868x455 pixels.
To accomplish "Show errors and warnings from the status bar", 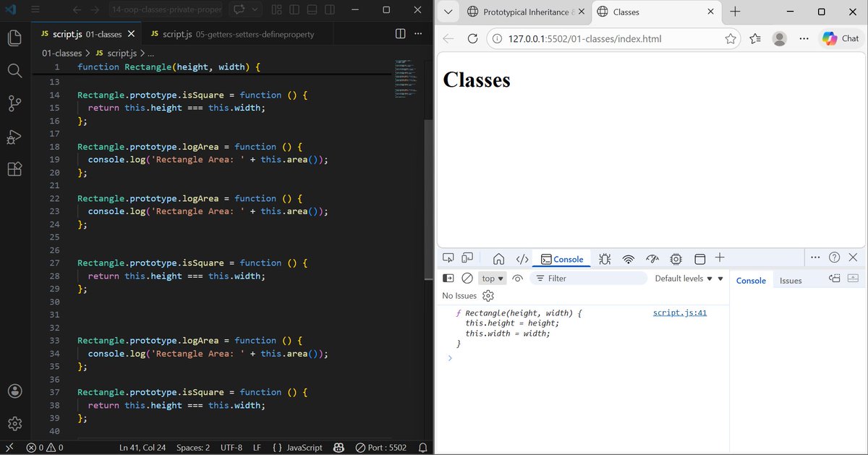I will pos(45,448).
